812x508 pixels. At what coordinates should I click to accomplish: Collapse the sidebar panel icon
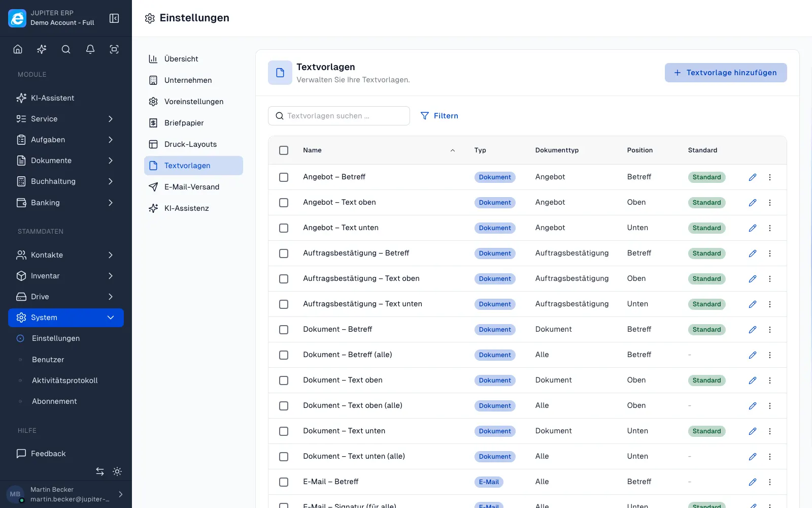coord(114,18)
